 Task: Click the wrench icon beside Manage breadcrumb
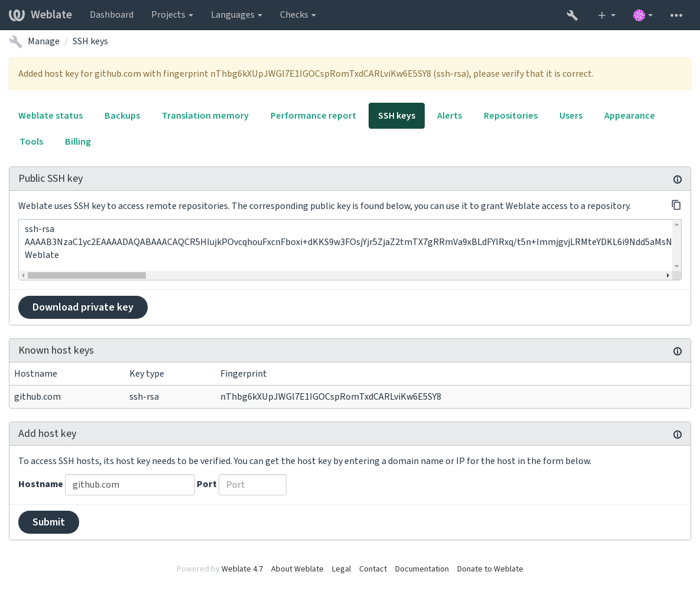point(15,41)
